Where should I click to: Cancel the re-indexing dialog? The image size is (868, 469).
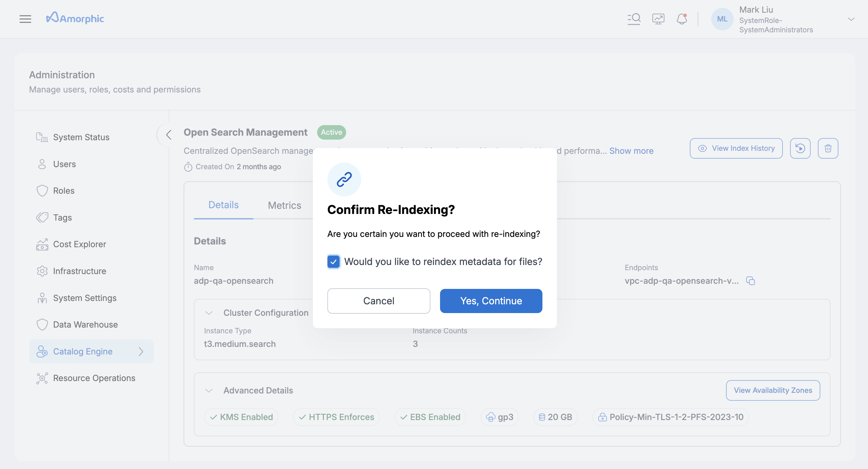point(378,301)
